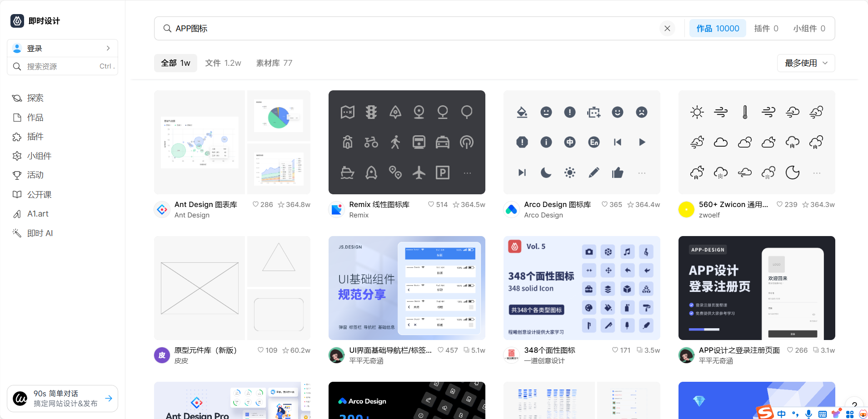Click the Sogou input method S icon
The height and width of the screenshot is (419, 868).
(765, 412)
